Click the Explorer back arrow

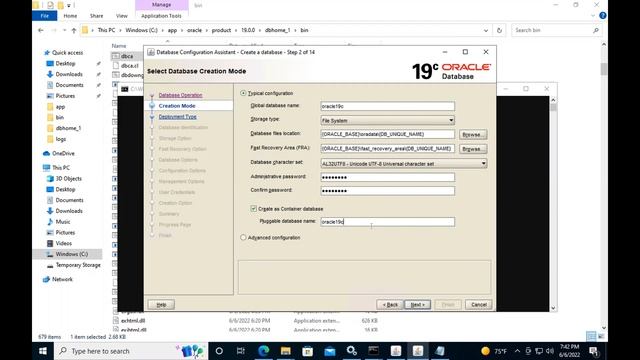41,30
